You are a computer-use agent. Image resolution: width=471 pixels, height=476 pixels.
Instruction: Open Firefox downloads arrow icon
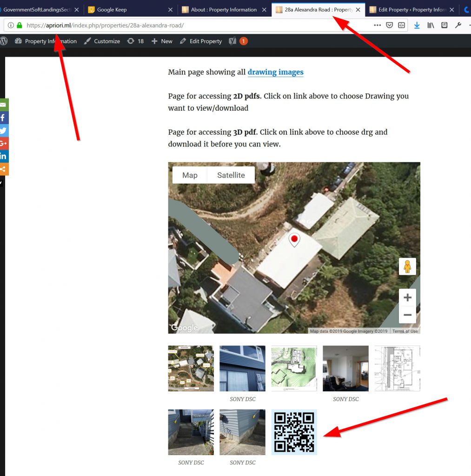click(417, 25)
